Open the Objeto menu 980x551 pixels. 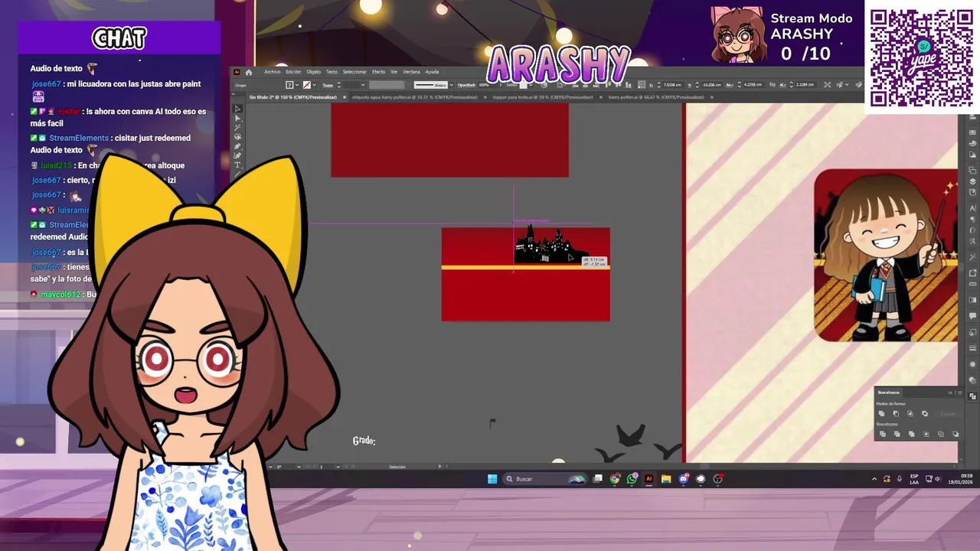tap(313, 72)
